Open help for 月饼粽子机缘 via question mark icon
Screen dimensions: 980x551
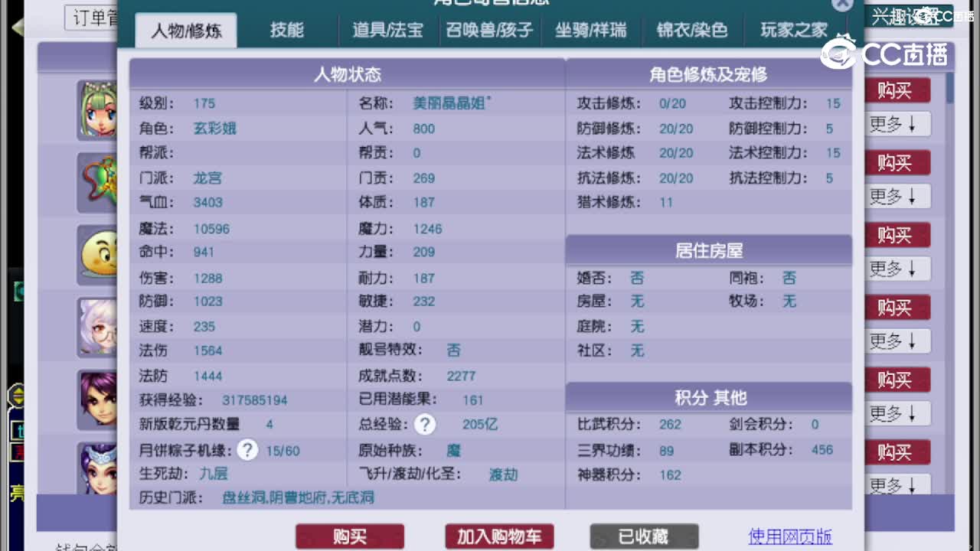pyautogui.click(x=247, y=450)
